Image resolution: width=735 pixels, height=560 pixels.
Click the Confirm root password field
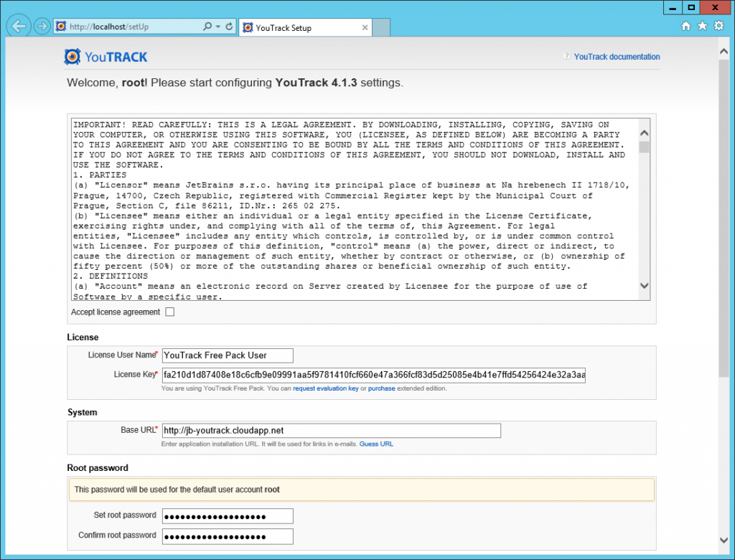[228, 536]
